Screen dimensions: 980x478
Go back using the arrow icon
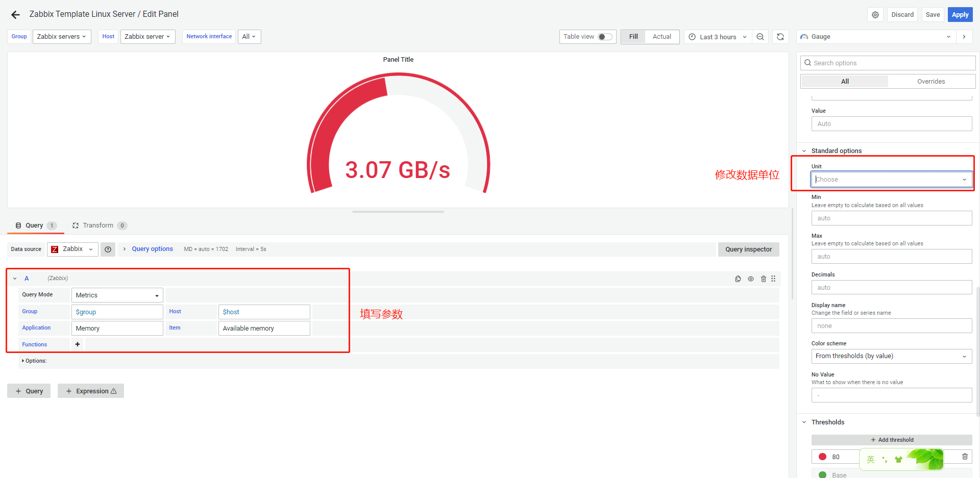16,15
